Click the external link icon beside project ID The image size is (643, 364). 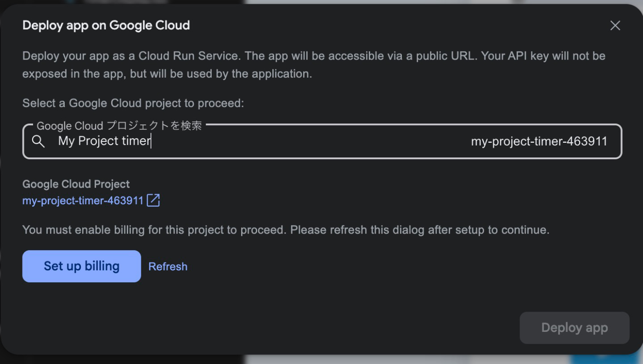point(153,201)
